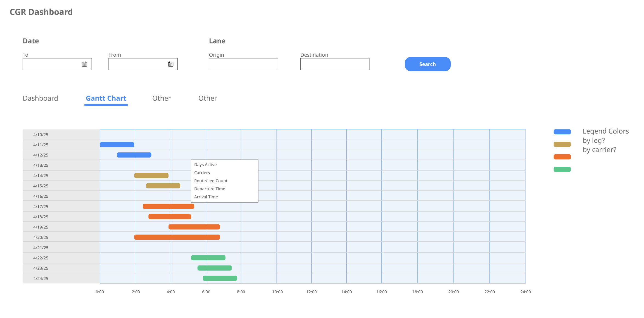Select the Gantt Chart tab
Image resolution: width=644 pixels, height=318 pixels.
106,98
